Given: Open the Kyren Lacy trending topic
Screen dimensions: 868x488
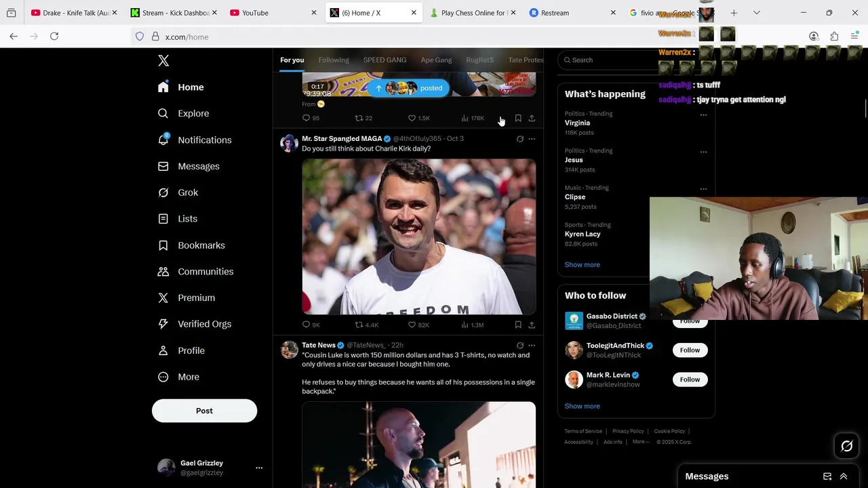Looking at the screenshot, I should [583, 235].
